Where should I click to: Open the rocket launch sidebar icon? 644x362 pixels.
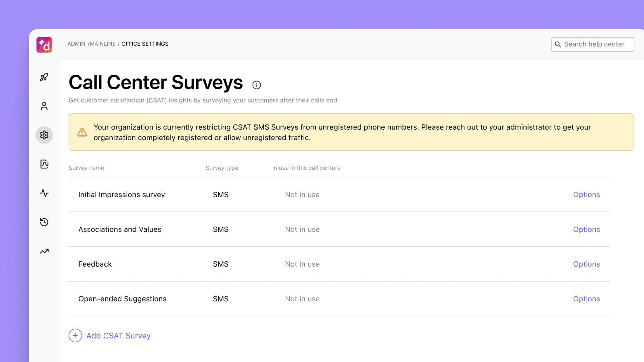(44, 77)
